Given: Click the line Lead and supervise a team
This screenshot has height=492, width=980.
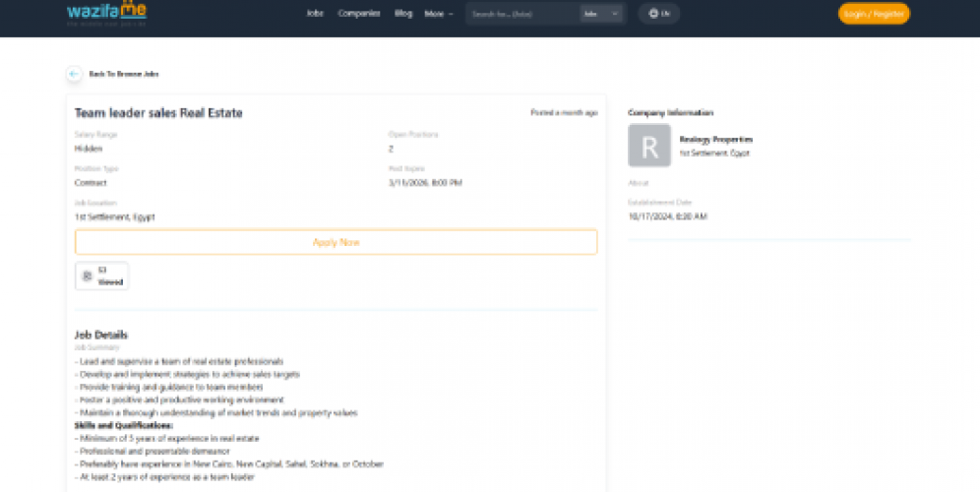Looking at the screenshot, I should click(x=179, y=361).
